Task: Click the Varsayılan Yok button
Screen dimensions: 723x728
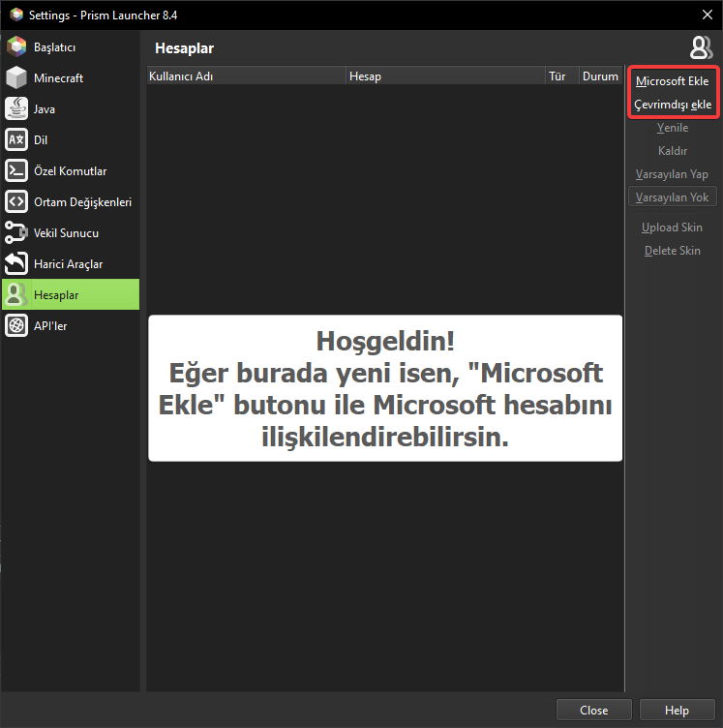Action: [673, 197]
